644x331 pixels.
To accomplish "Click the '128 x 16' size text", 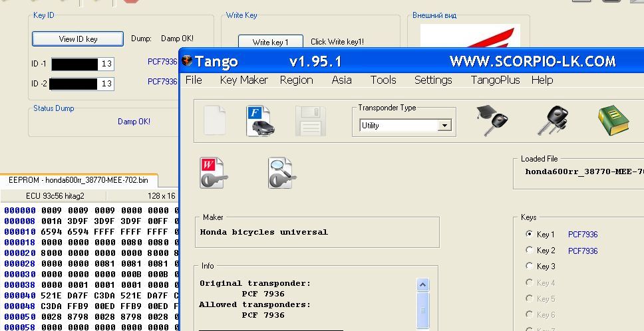I will coord(162,196).
